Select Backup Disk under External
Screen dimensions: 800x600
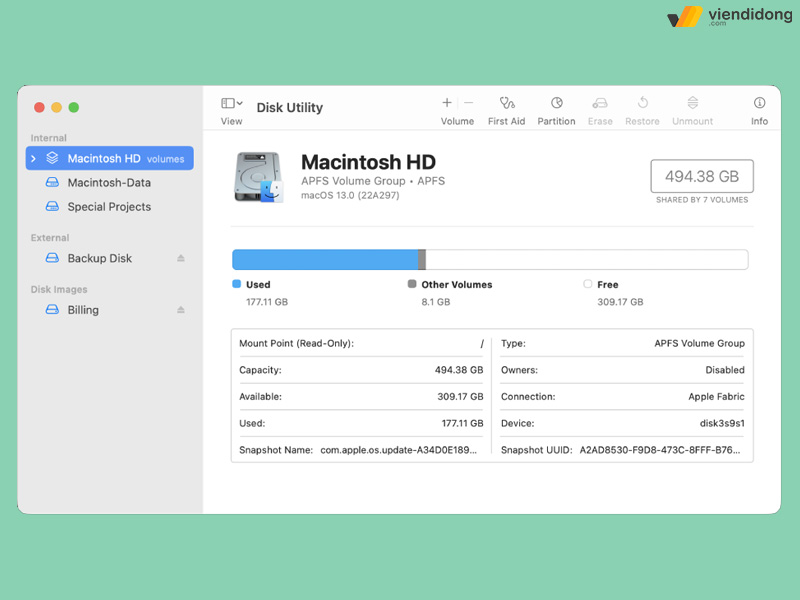(99, 258)
